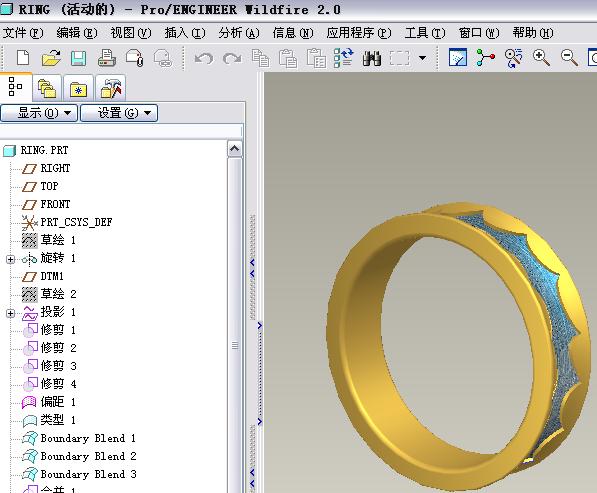
Task: Open the 分析(A) menu
Action: (239, 33)
